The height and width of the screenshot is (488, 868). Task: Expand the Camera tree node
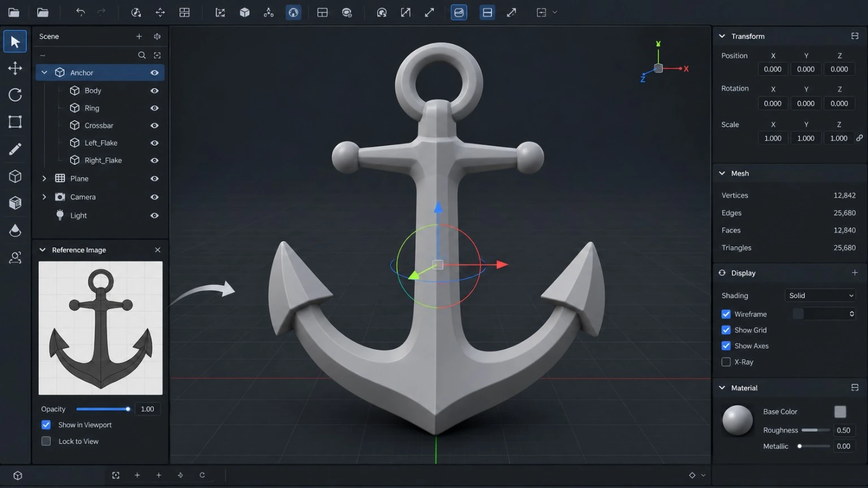point(44,197)
